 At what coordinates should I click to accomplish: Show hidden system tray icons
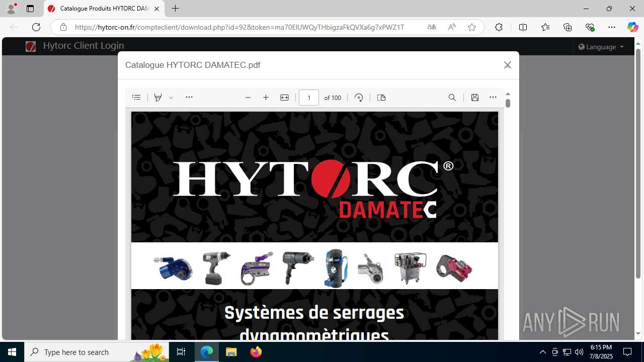click(x=542, y=352)
